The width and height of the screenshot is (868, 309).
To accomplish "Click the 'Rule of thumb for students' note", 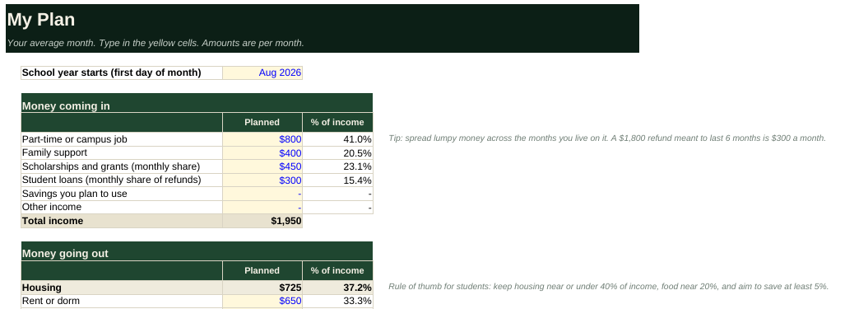I will click(x=608, y=286).
